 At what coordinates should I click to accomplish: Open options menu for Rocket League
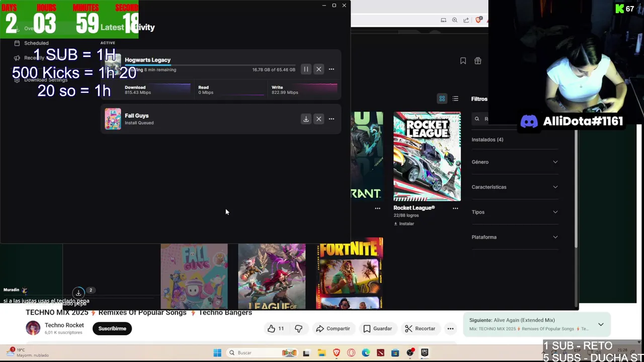(455, 208)
